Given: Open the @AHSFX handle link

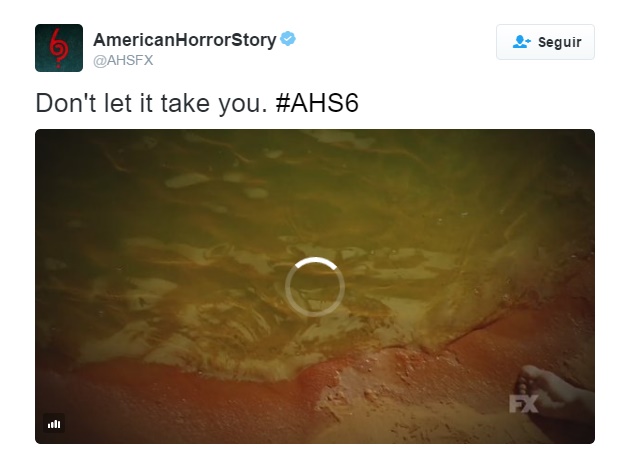Looking at the screenshot, I should pos(123,60).
